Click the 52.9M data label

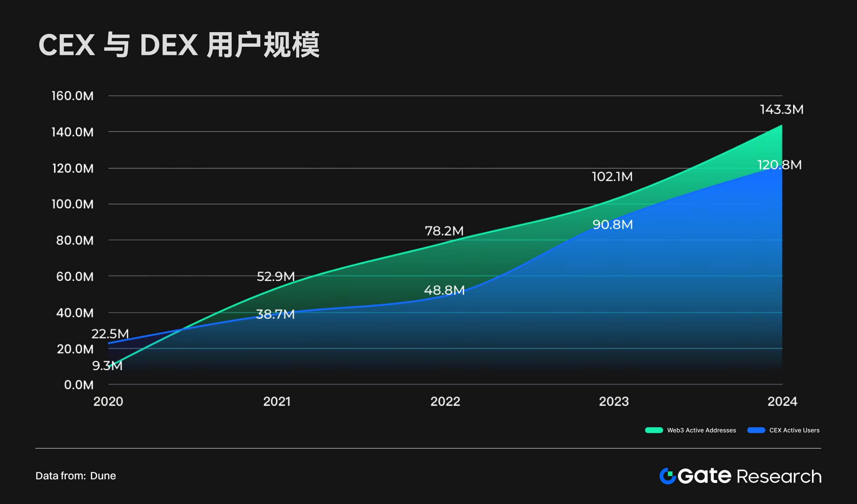[276, 277]
